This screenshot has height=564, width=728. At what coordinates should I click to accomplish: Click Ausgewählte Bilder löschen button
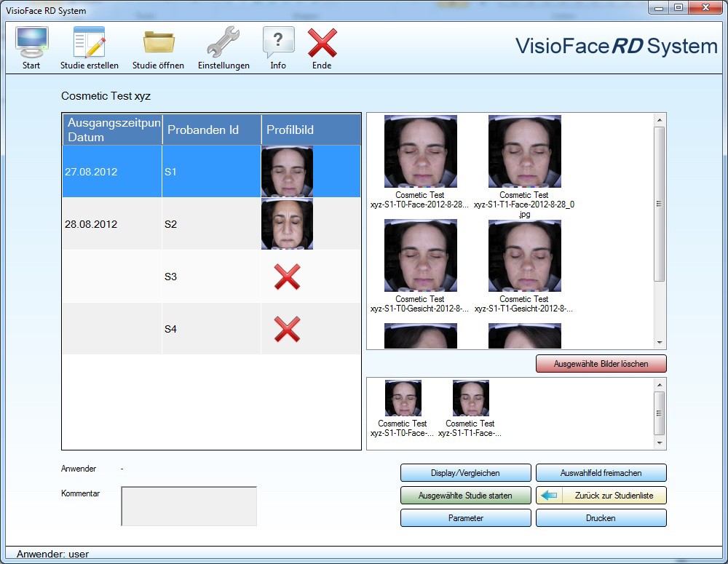tap(601, 364)
